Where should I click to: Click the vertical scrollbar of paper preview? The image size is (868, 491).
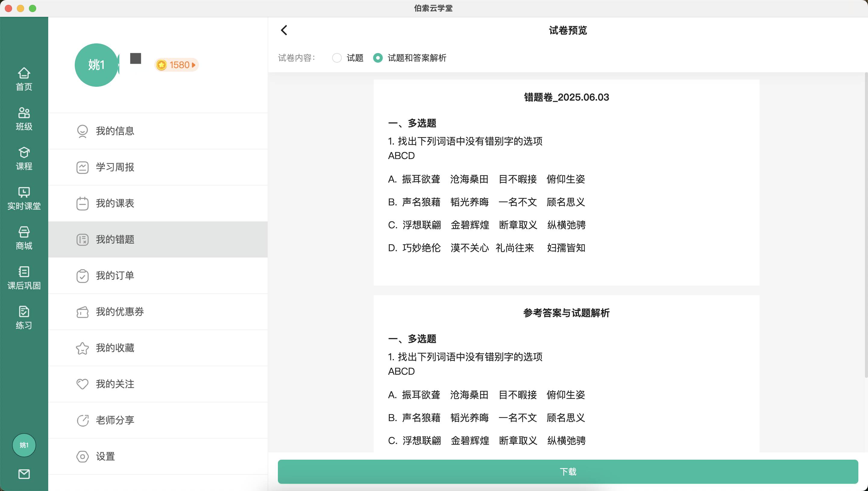tap(866, 225)
